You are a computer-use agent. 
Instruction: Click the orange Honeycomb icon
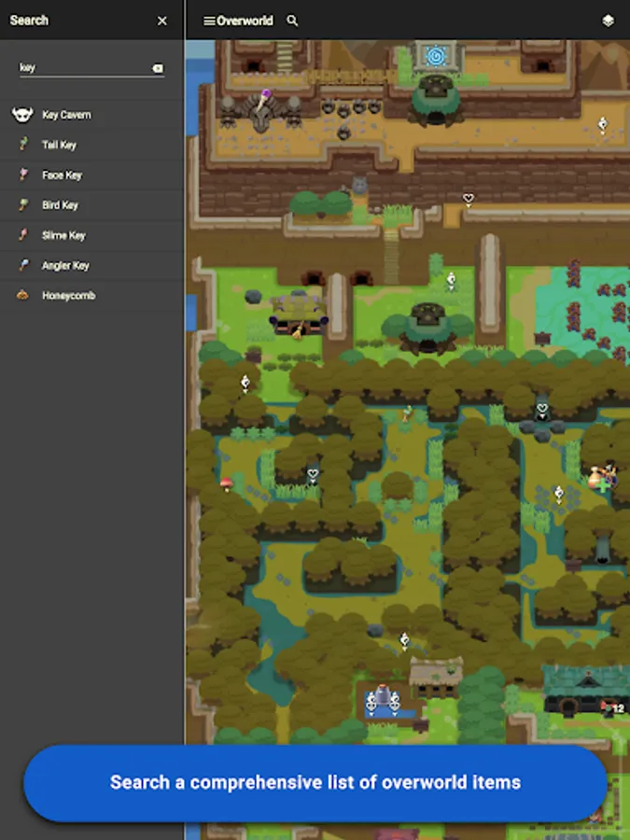pos(22,294)
